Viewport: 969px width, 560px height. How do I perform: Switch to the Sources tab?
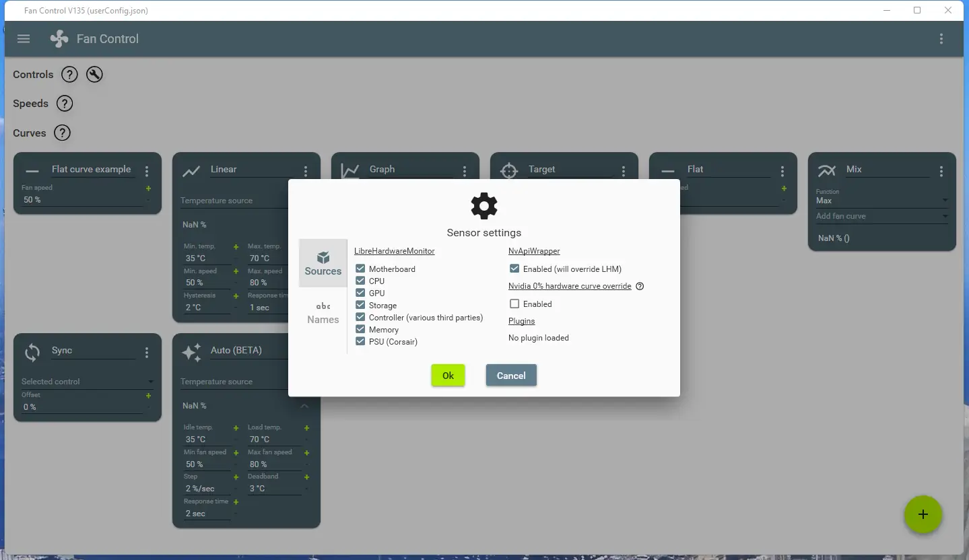pyautogui.click(x=323, y=263)
